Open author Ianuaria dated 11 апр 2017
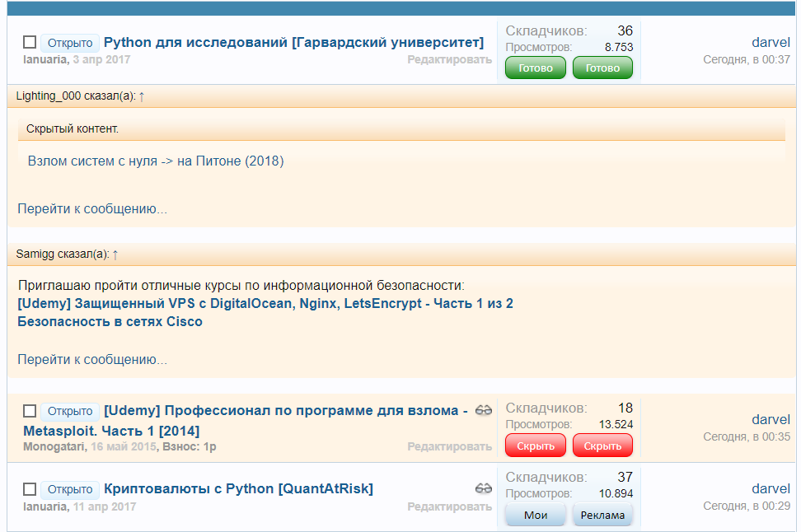This screenshot has width=801, height=532. coord(45,507)
